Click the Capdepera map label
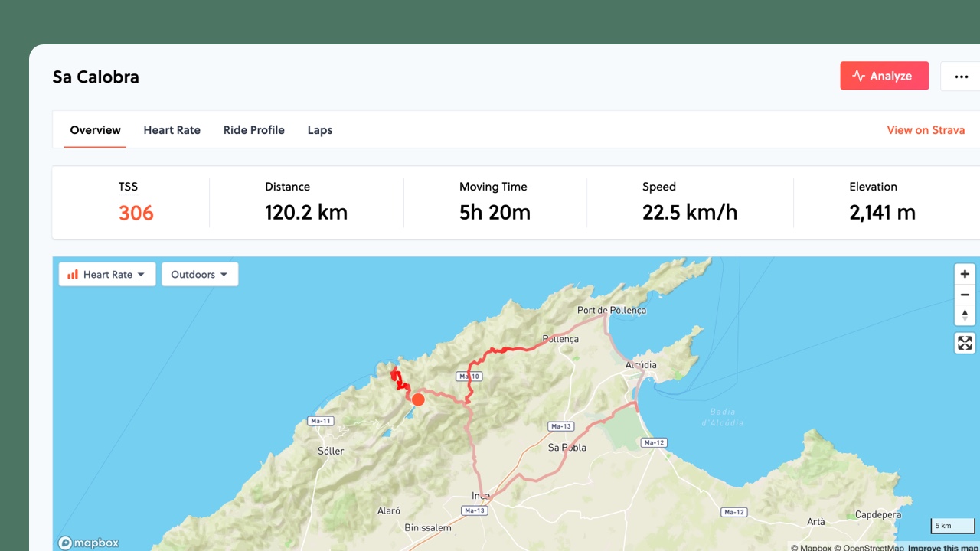 point(877,515)
